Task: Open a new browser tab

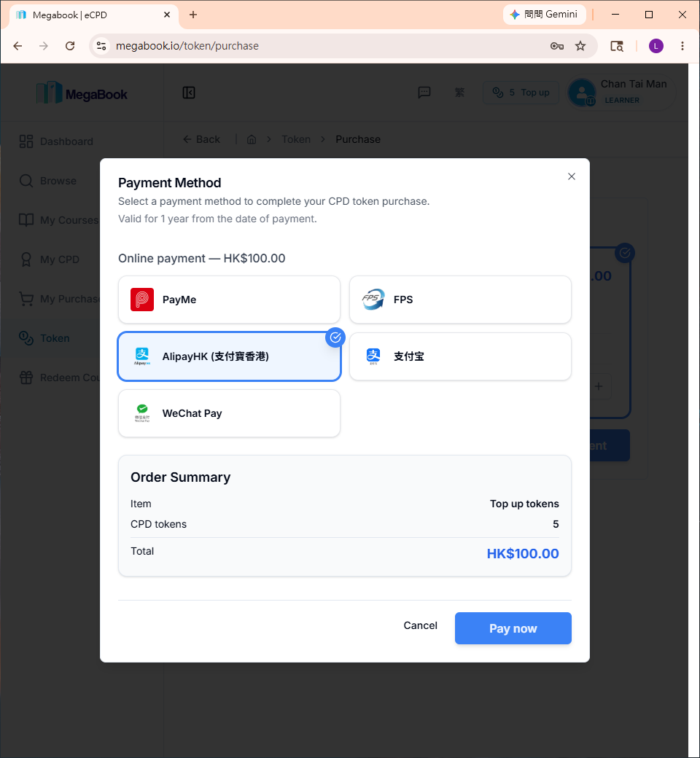Action: pos(193,15)
